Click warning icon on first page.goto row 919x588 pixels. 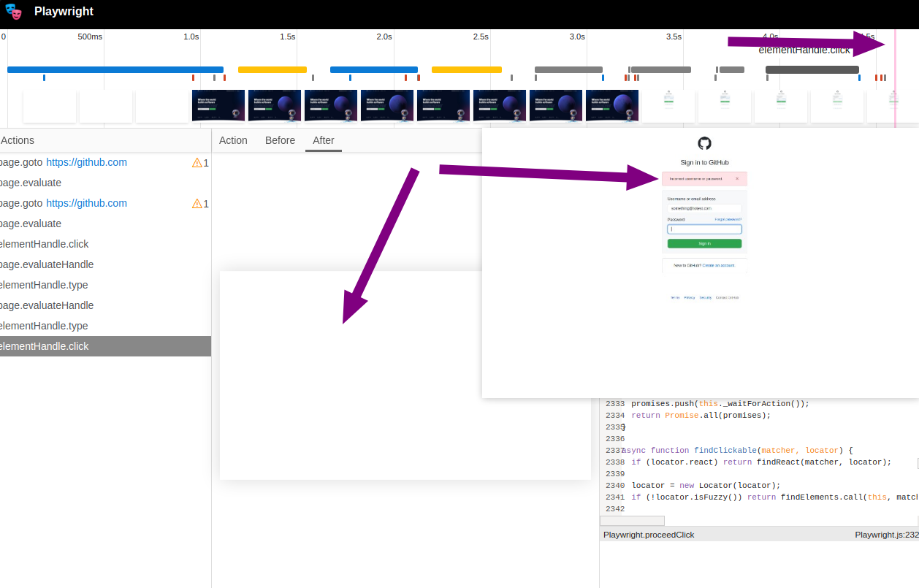point(197,163)
